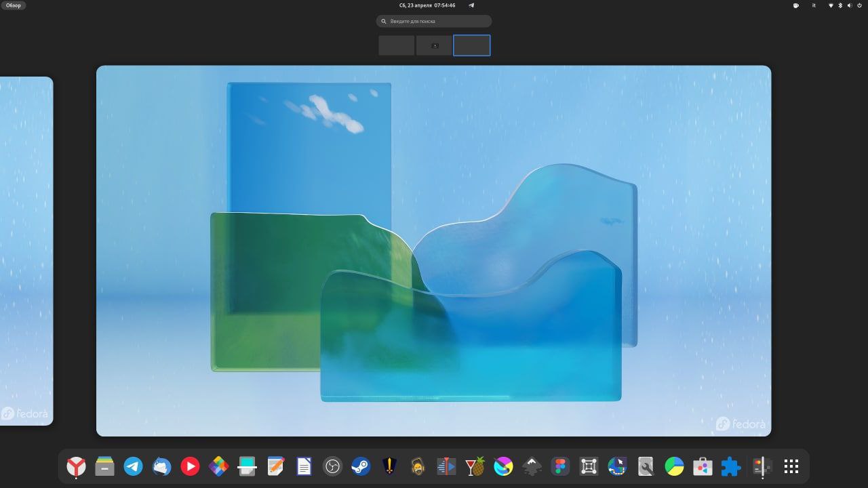868x488 pixels.
Task: Launch Inkscape from the dock
Action: click(532, 466)
